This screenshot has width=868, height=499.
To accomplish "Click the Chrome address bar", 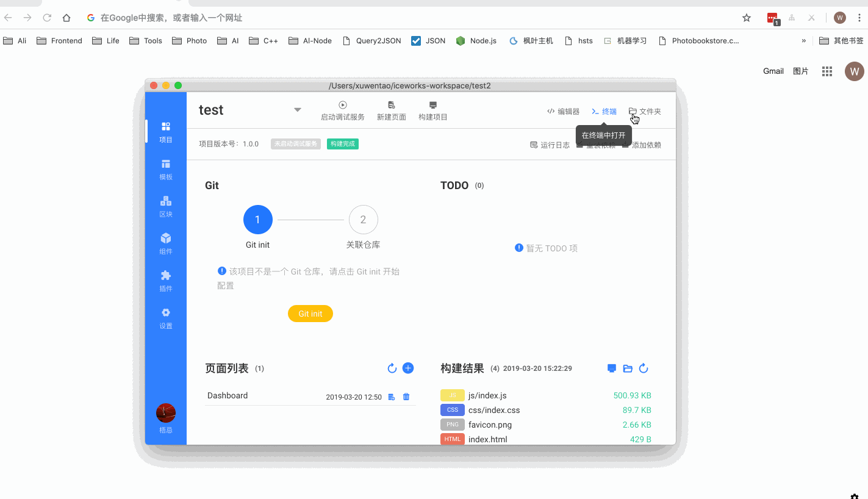I will pos(409,18).
